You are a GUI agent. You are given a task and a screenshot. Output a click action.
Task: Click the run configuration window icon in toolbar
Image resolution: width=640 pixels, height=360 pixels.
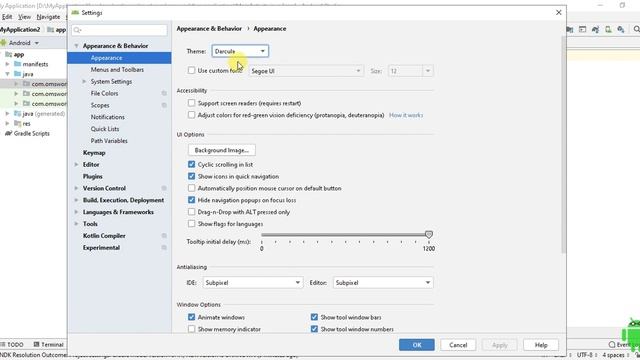coord(582,29)
